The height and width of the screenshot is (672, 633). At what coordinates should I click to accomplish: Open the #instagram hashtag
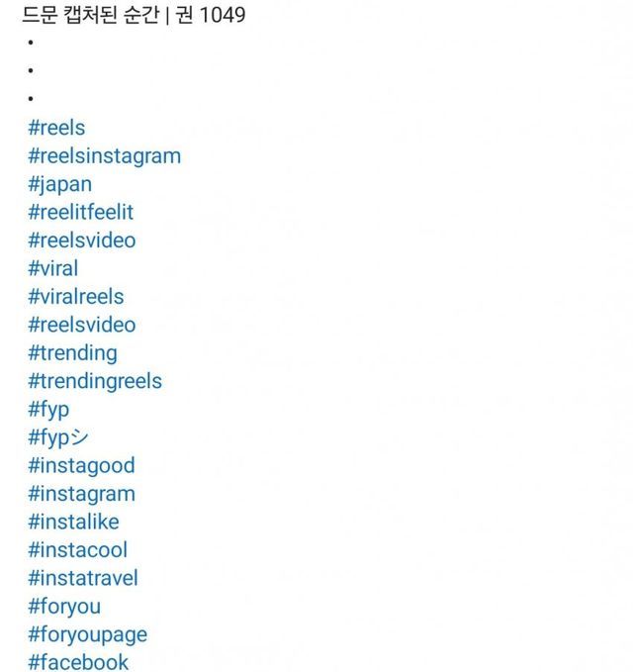point(81,494)
